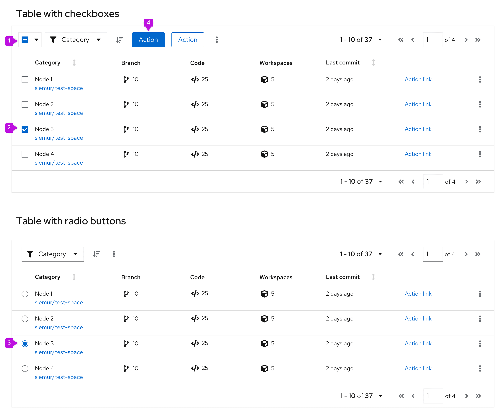Go to last page in top pagination
Image resolution: width=504 pixels, height=420 pixels.
(478, 40)
